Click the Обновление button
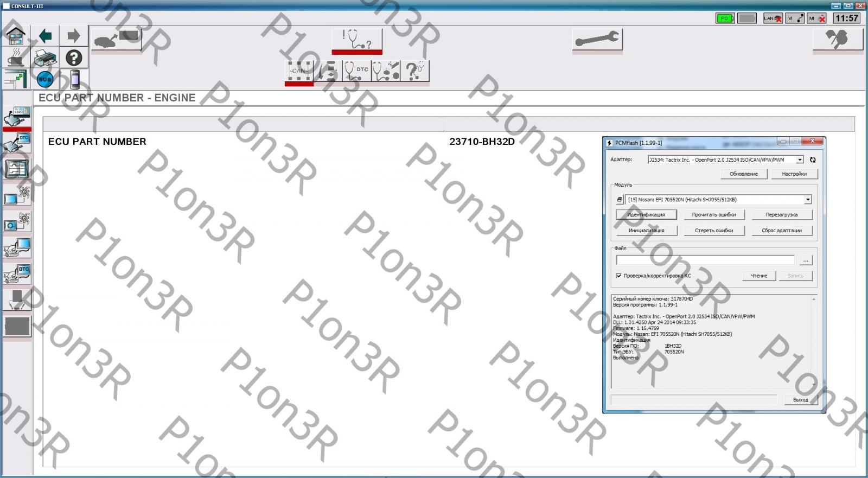Image resolution: width=868 pixels, height=478 pixels. [744, 174]
